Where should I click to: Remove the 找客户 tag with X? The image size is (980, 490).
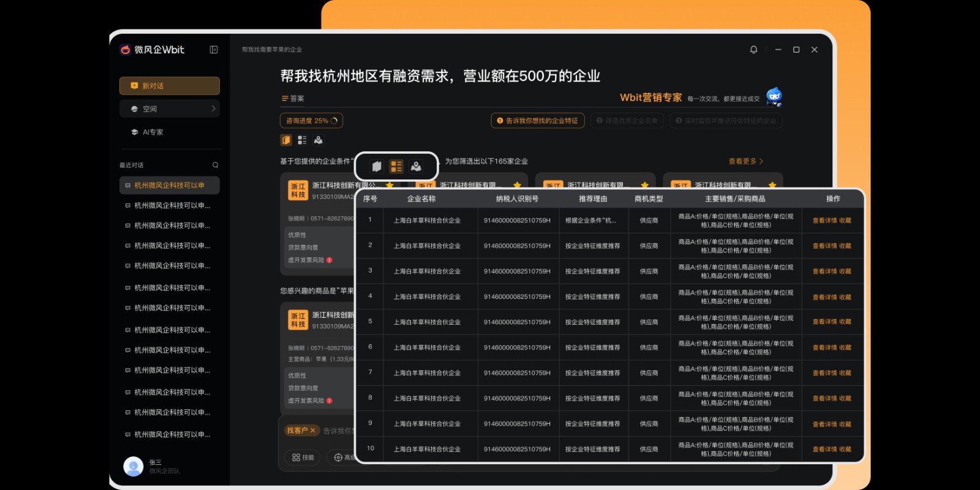coord(312,431)
